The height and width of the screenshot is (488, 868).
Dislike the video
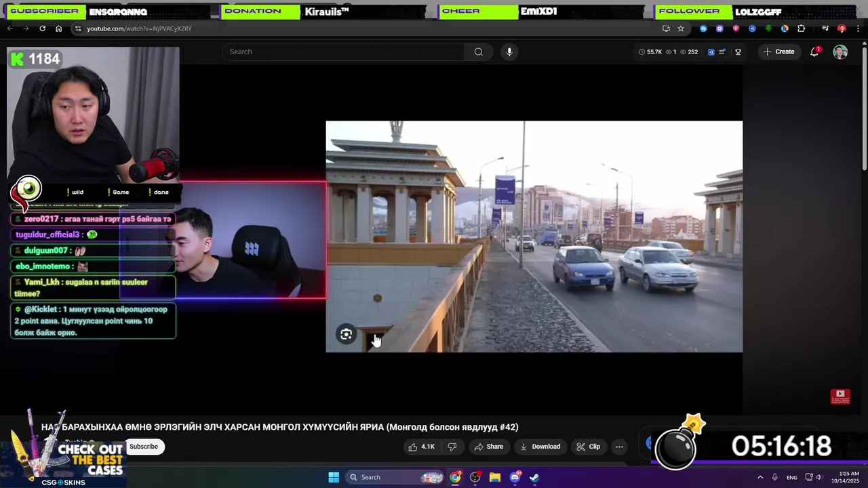(x=452, y=447)
